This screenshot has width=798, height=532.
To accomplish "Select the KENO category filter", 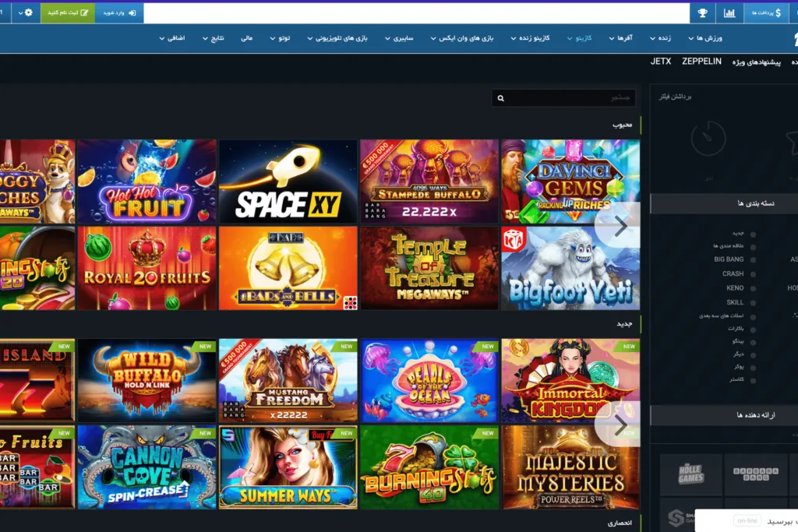I will point(753,288).
